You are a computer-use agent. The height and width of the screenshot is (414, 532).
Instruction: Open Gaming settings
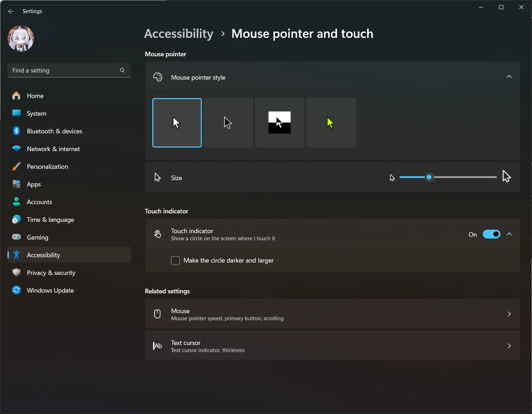click(x=69, y=237)
